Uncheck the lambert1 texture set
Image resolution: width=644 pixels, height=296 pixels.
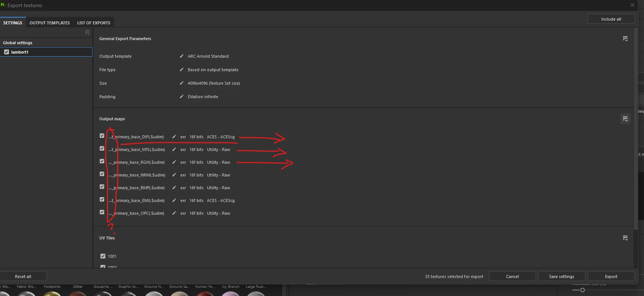click(6, 52)
